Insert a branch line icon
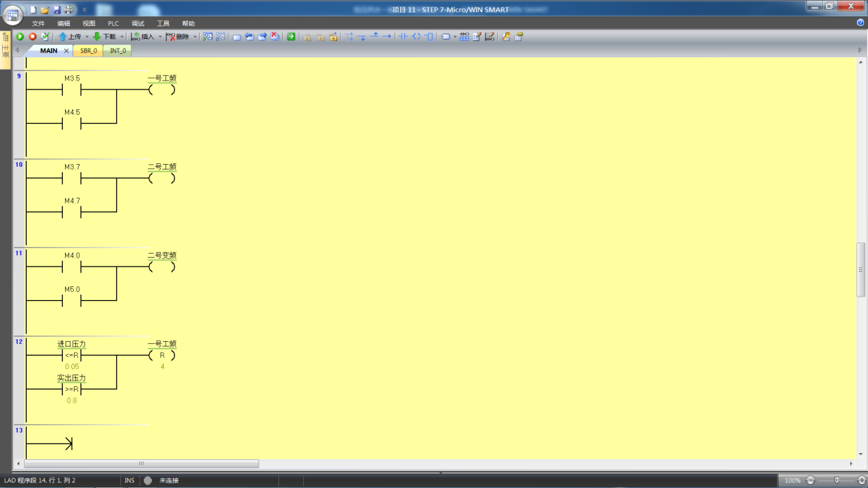Image resolution: width=868 pixels, height=488 pixels. click(349, 36)
